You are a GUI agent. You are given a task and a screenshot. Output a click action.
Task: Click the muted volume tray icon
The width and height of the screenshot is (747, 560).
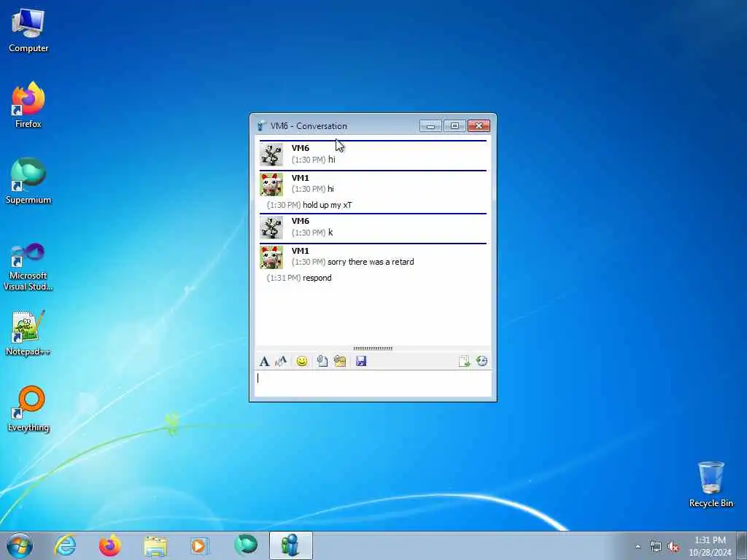click(x=673, y=547)
